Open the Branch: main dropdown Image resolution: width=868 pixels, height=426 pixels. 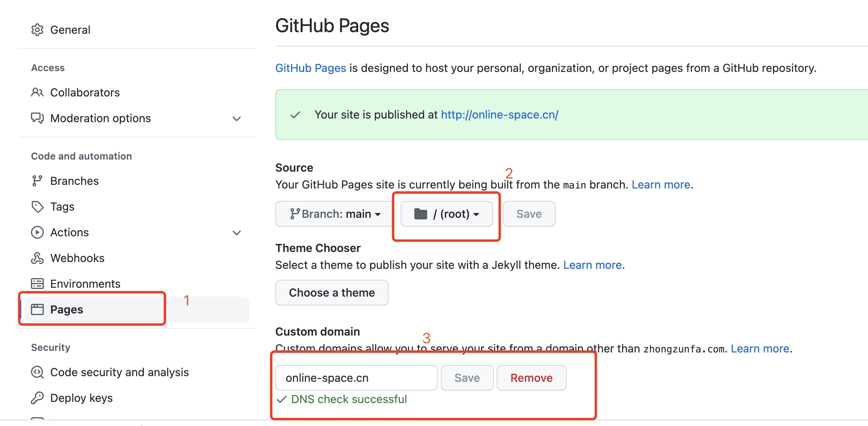point(335,214)
